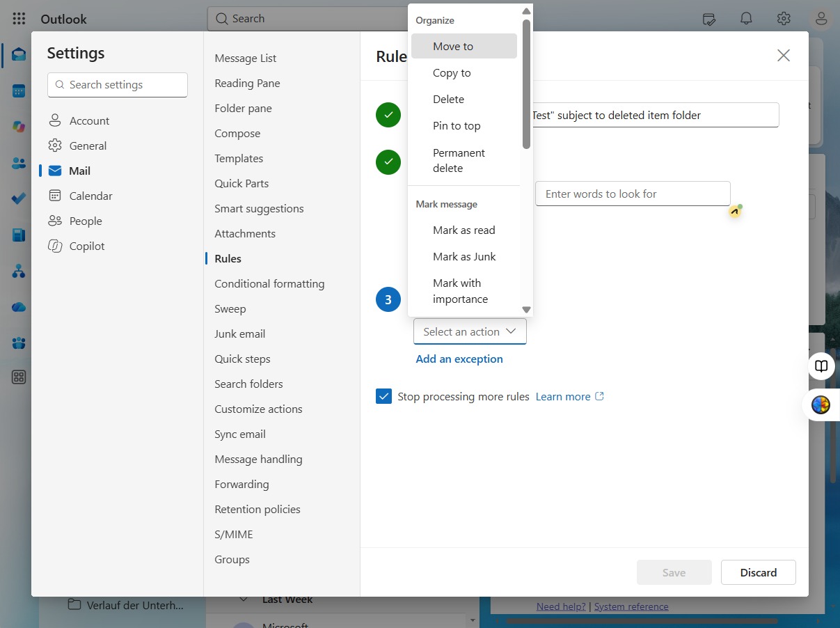Select Permanent delete action
840x628 pixels.
click(x=464, y=160)
